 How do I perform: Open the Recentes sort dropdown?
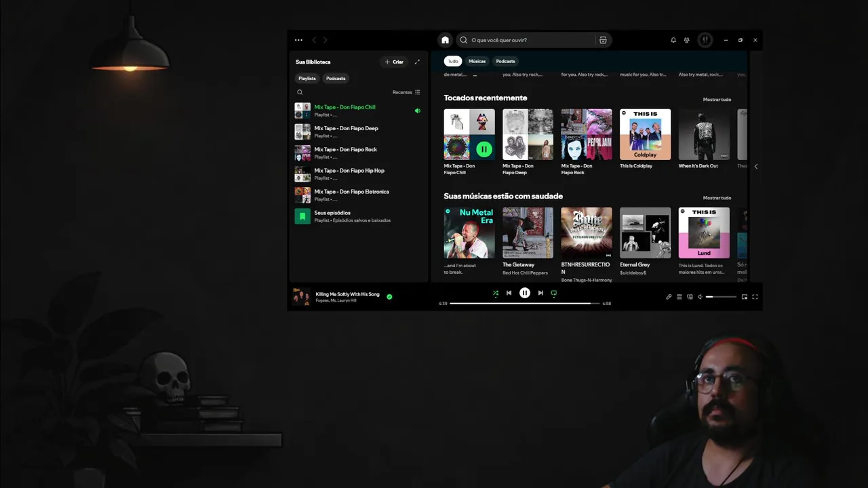click(x=406, y=92)
